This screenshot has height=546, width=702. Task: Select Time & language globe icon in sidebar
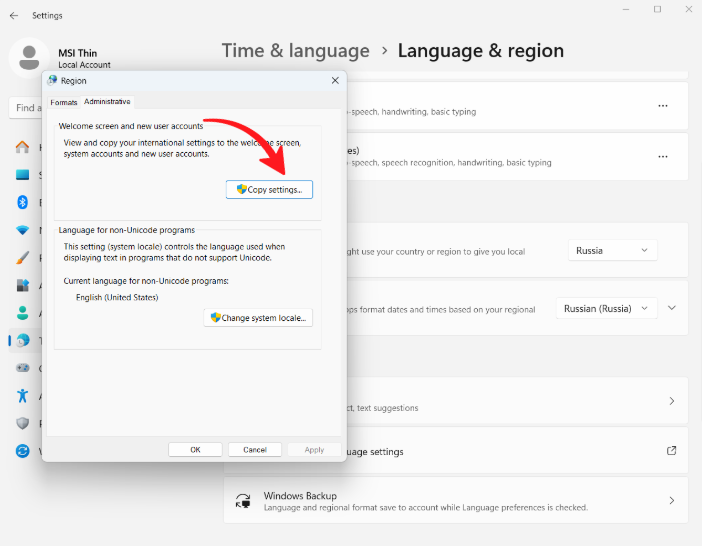[23, 341]
